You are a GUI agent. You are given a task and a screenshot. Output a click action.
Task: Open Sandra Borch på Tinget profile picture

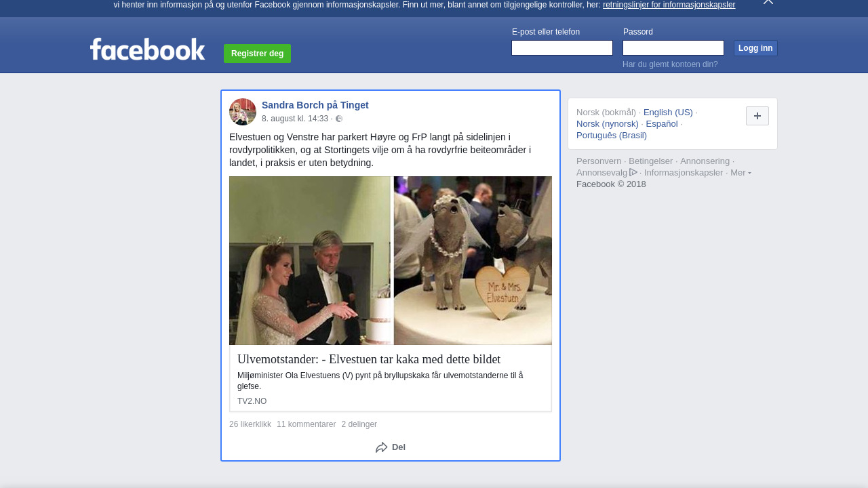coord(243,112)
